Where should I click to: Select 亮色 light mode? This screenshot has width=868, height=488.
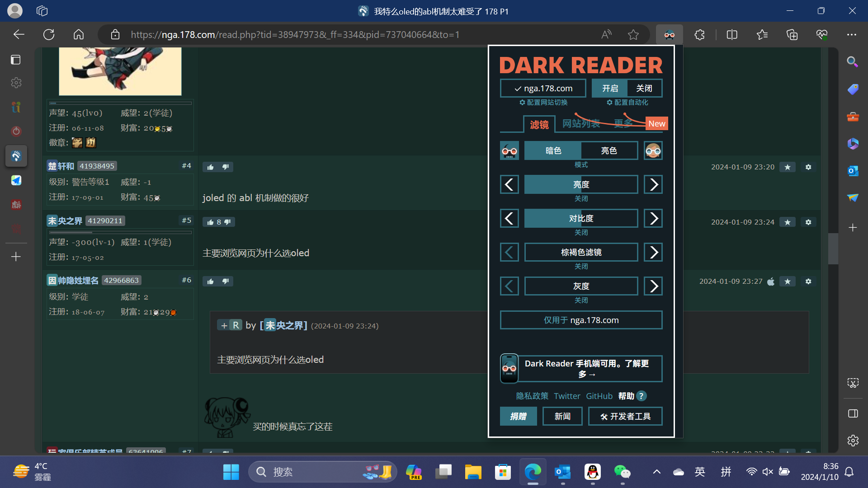pos(609,150)
